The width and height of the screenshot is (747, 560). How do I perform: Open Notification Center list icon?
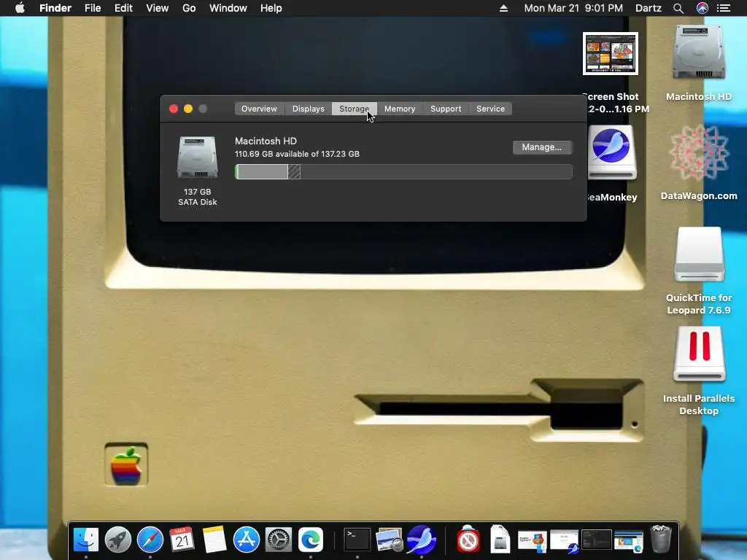click(724, 8)
